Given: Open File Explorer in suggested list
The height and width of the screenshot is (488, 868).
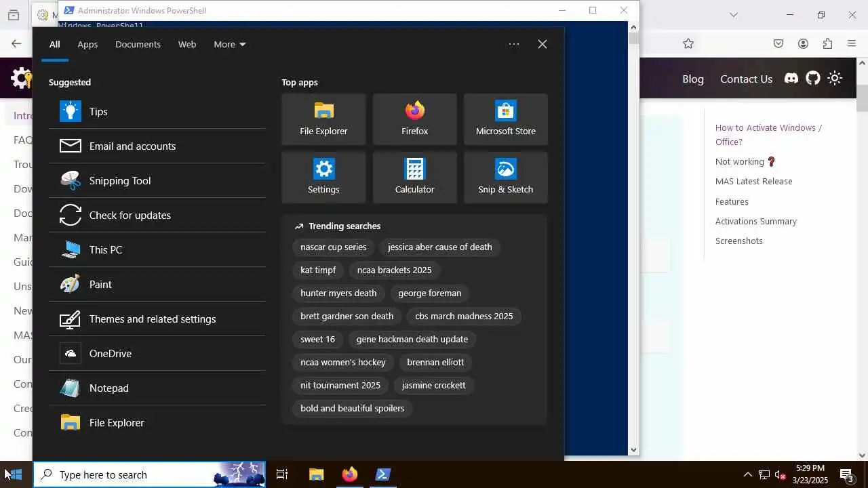Looking at the screenshot, I should tap(157, 422).
